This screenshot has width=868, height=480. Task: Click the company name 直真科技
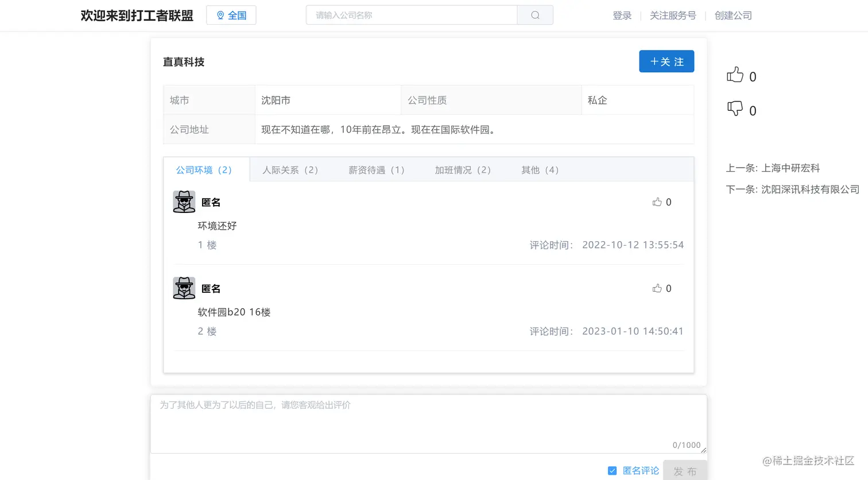pyautogui.click(x=184, y=62)
